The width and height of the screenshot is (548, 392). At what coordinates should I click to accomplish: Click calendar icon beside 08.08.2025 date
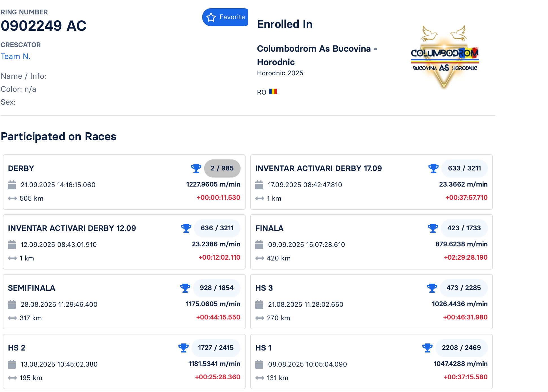[259, 364]
